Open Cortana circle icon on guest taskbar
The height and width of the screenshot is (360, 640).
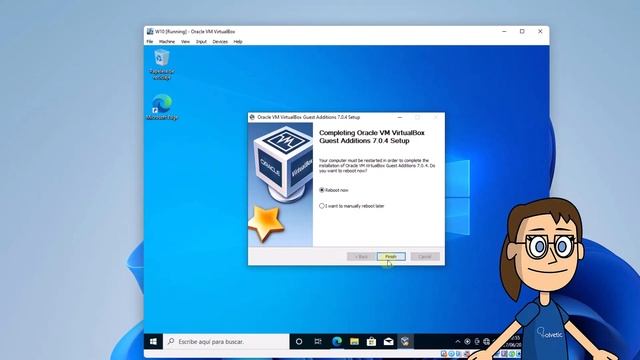[x=299, y=342]
